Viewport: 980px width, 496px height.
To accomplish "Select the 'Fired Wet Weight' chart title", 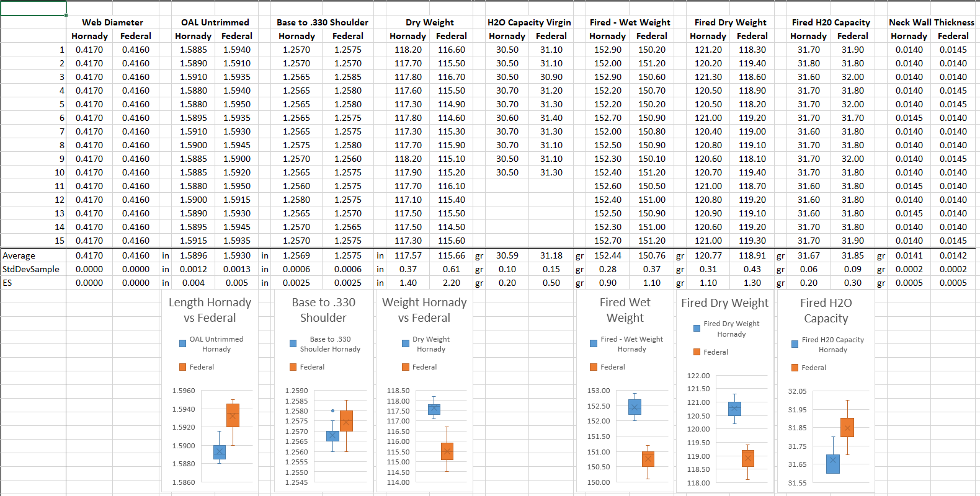I will [625, 310].
